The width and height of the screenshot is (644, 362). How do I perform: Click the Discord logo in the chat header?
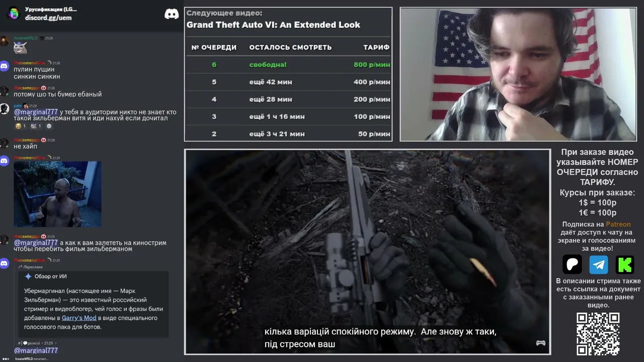tap(172, 14)
